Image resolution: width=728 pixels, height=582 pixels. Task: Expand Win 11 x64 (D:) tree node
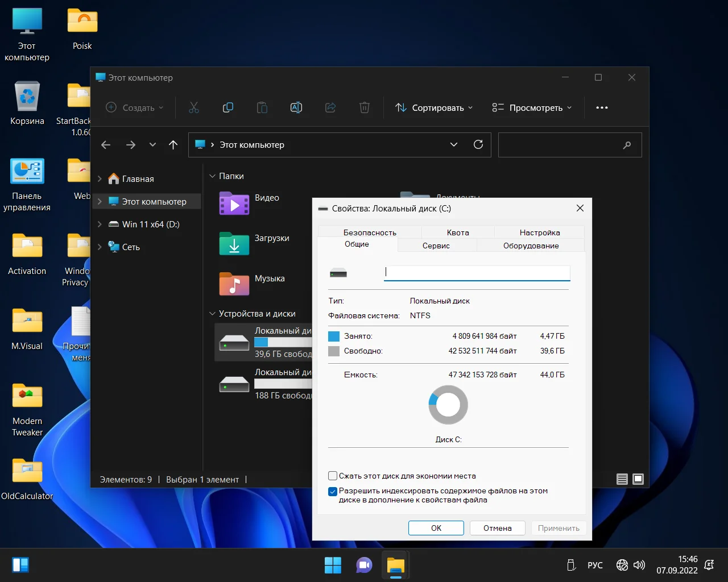pyautogui.click(x=100, y=225)
